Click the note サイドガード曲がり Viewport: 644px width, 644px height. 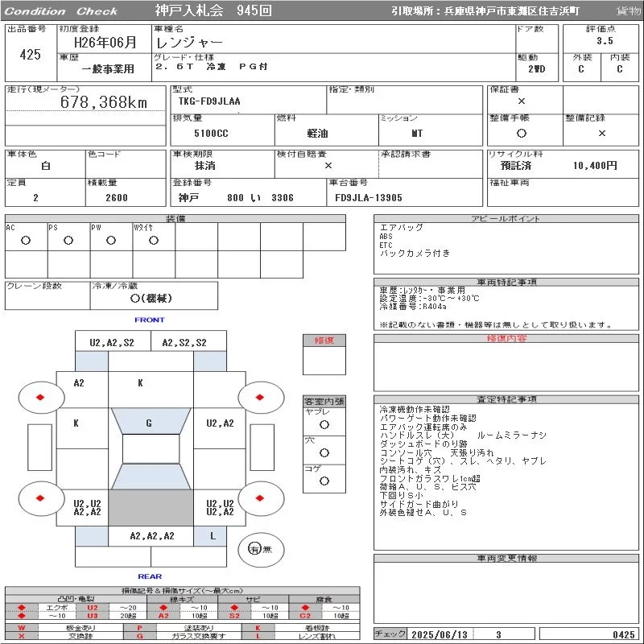419,504
